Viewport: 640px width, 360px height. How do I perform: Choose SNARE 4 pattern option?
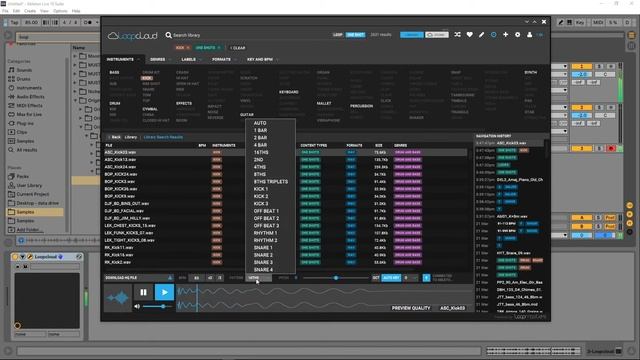263,270
